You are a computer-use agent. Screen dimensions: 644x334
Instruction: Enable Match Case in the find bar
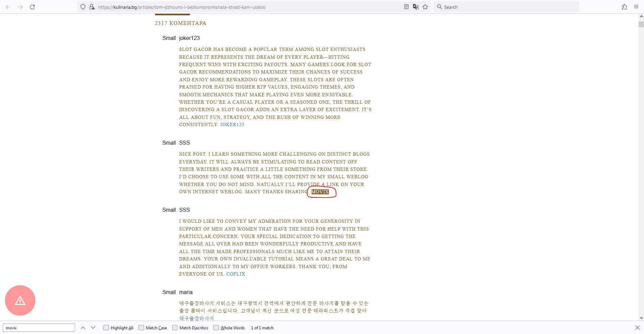141,327
